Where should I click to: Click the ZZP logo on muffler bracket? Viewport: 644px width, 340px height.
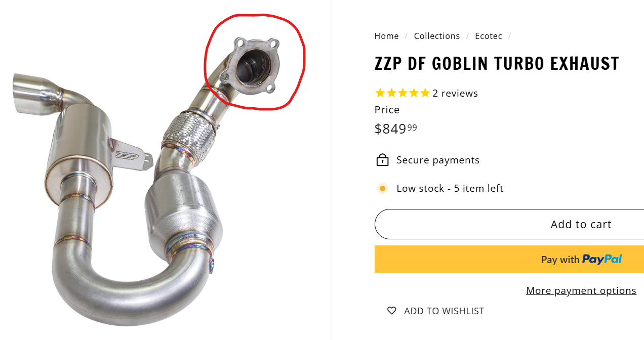[126, 155]
